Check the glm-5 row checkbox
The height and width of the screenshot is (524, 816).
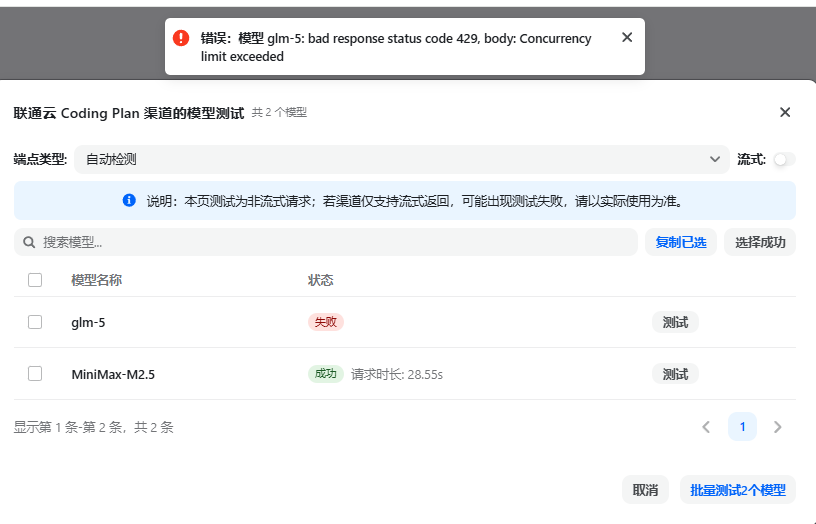click(35, 322)
